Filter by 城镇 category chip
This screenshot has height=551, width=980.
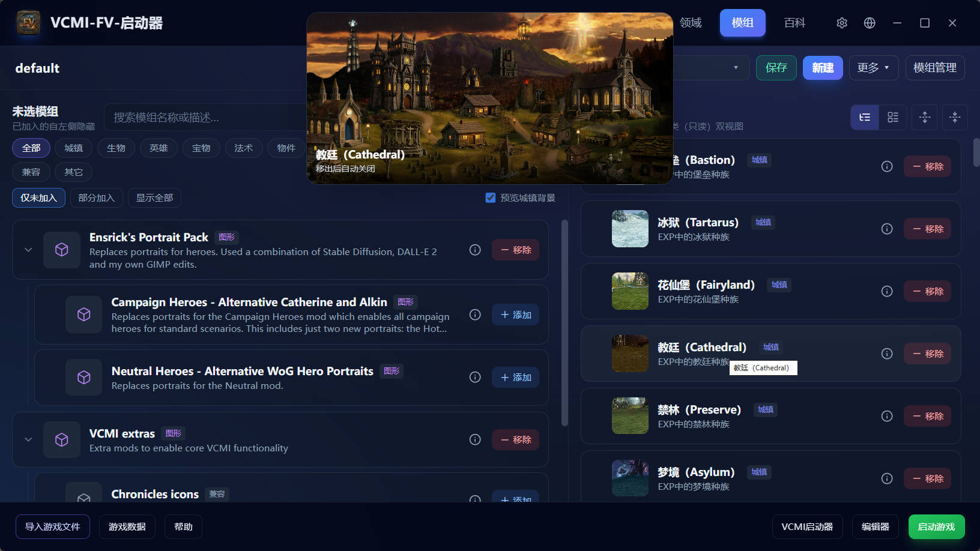tap(74, 148)
